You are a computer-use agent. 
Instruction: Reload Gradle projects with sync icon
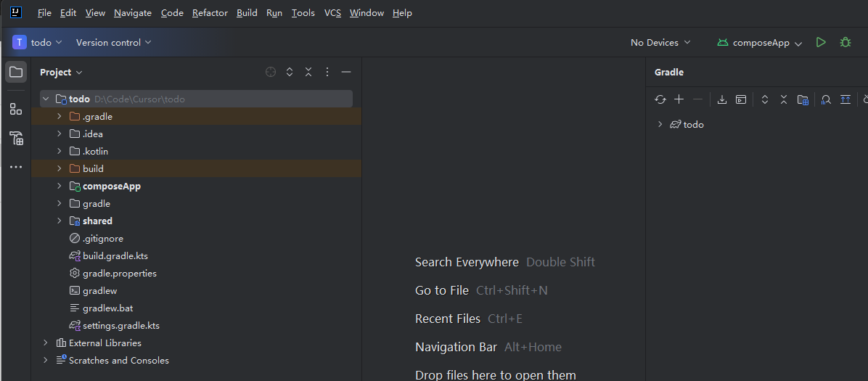pos(660,99)
